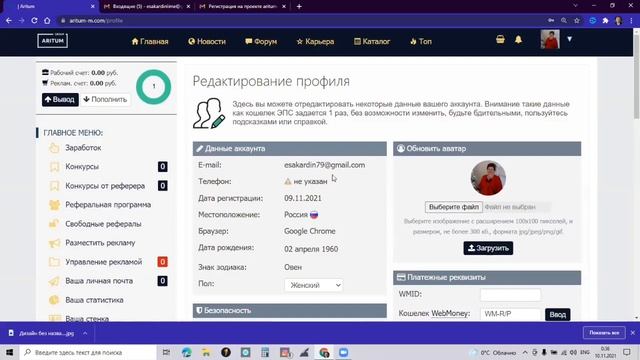Close the download bar
The width and height of the screenshot is (640, 360).
(633, 333)
